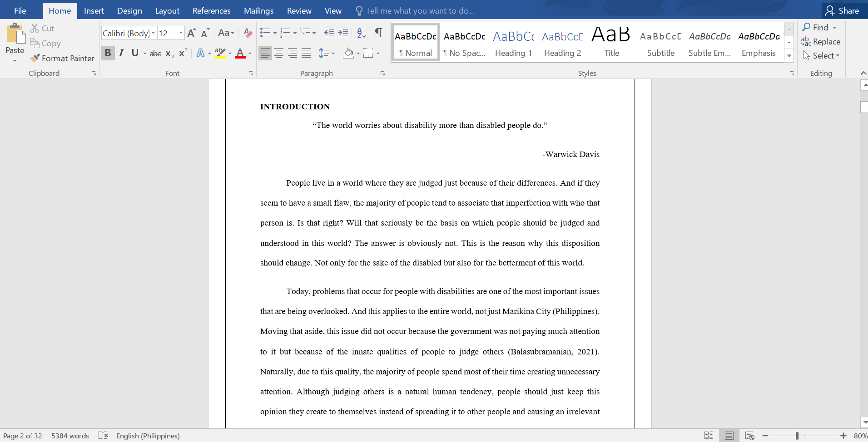Open word count 5384 words
The image size is (868, 442).
[70, 436]
